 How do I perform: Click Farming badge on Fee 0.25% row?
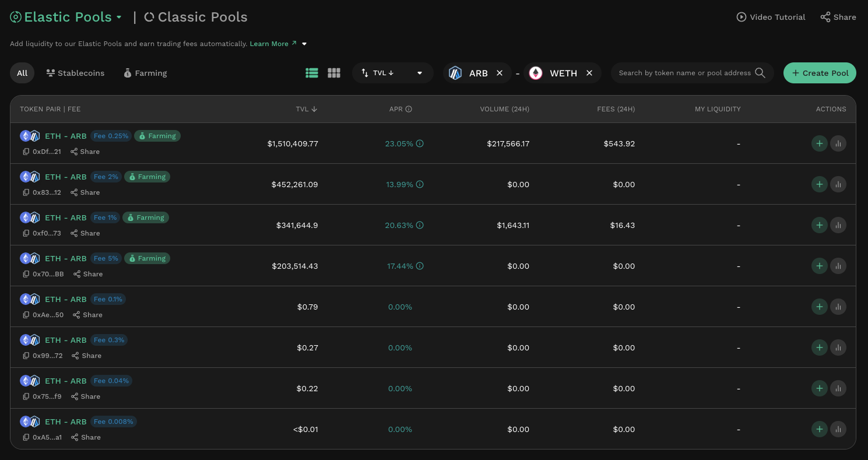click(x=157, y=136)
